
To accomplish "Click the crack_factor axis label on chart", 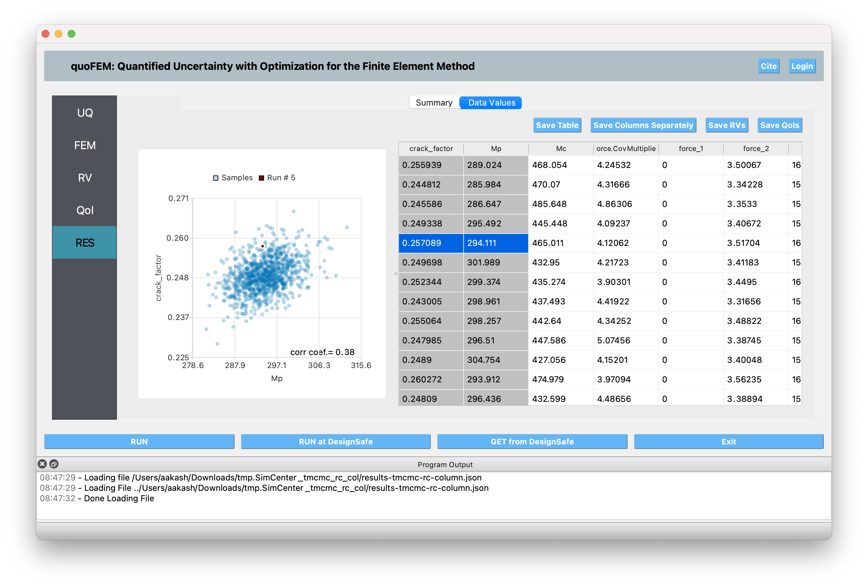I will pyautogui.click(x=158, y=278).
